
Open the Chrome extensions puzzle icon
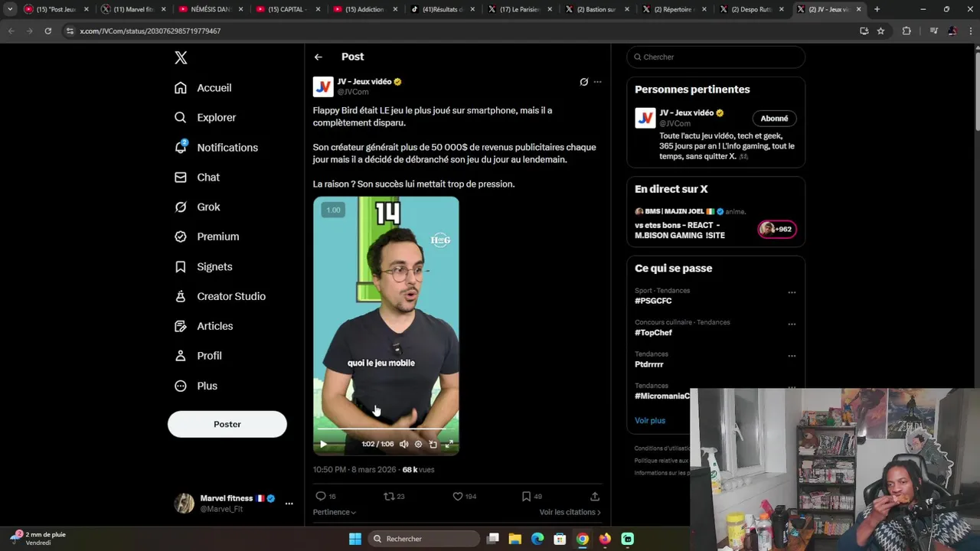(906, 31)
